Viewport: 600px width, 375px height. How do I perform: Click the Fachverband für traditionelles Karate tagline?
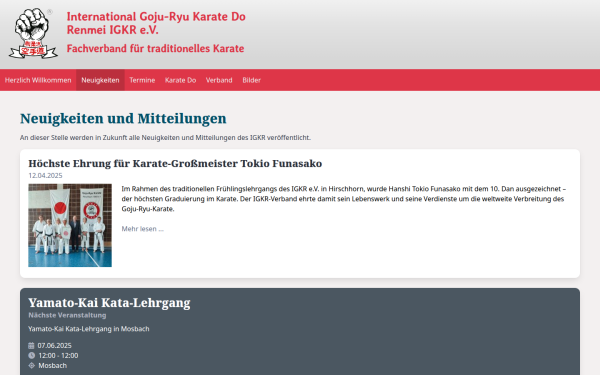155,49
